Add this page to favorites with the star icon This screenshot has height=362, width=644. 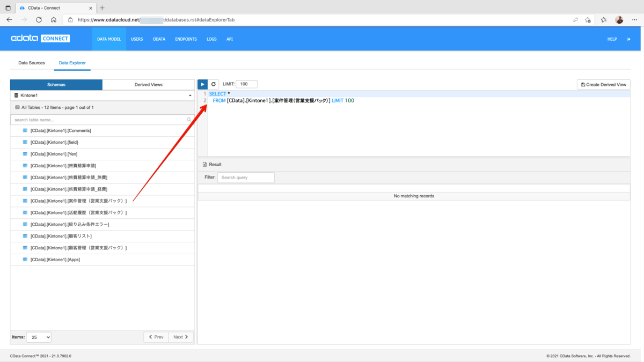click(x=588, y=20)
